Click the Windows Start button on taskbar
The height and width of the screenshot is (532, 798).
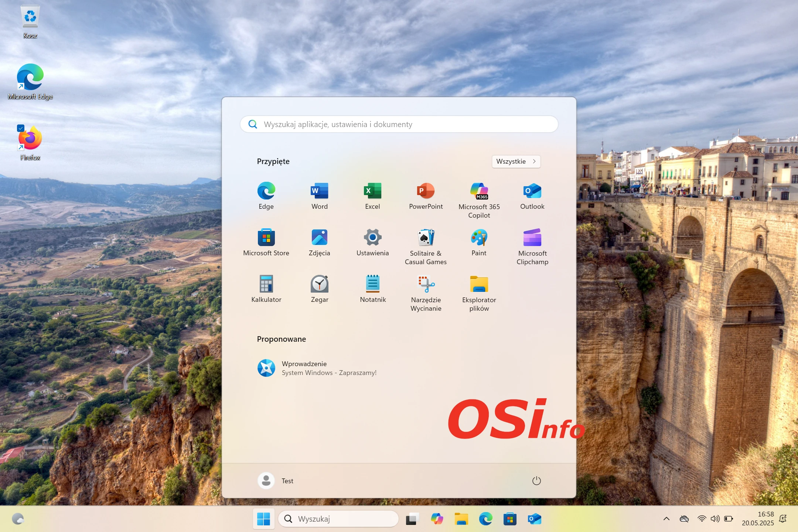(263, 519)
